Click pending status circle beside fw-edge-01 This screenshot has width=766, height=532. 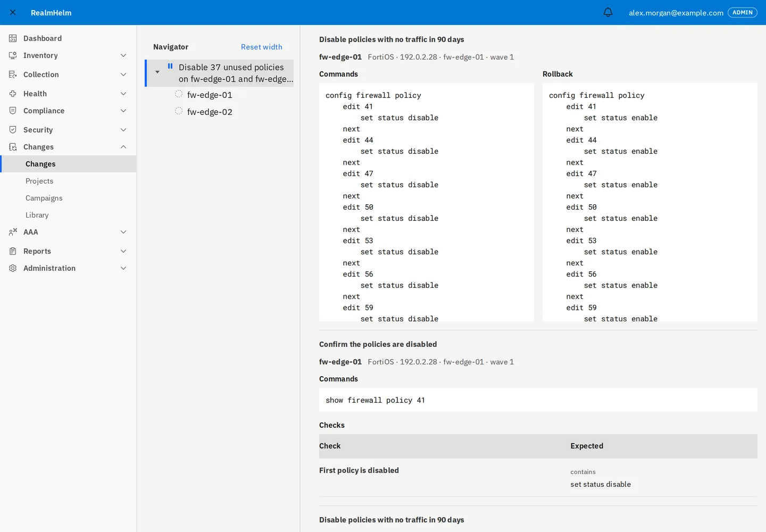(x=179, y=94)
